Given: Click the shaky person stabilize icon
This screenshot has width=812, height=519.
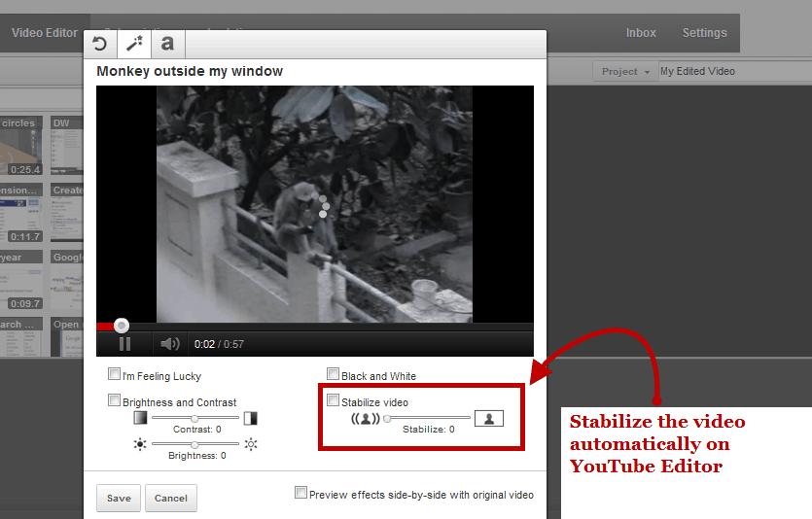Looking at the screenshot, I should 366,419.
